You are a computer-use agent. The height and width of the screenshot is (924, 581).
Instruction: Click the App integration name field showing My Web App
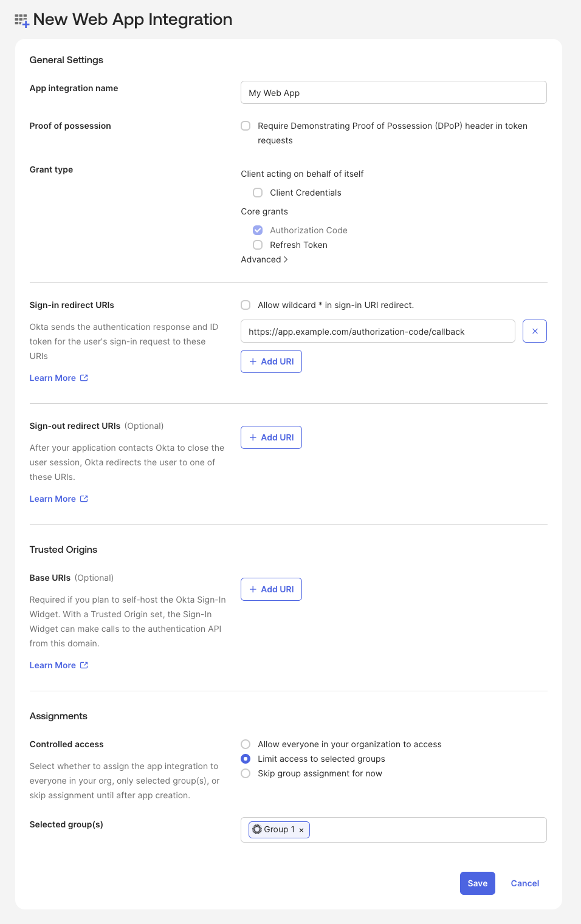coord(393,92)
